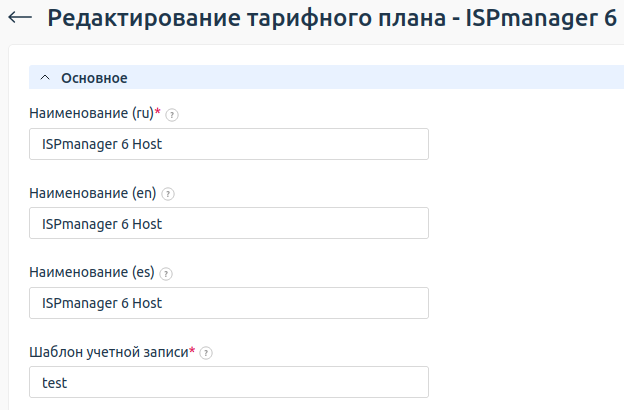Viewport: 624px width, 410px height.
Task: Focus the Наименование (ru) input field
Action: 229,144
